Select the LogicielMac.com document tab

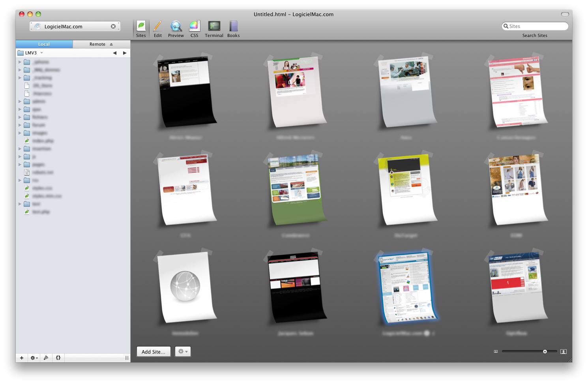click(75, 26)
